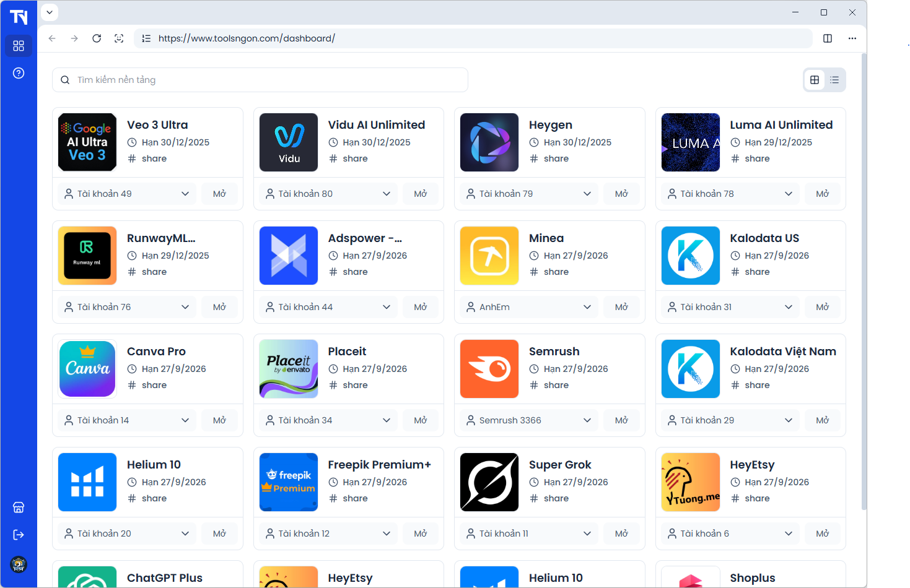Viewport: 910px width, 588px height.
Task: Expand Tài khoản 49 dropdown for Veo 3 Ultra
Action: (127, 194)
